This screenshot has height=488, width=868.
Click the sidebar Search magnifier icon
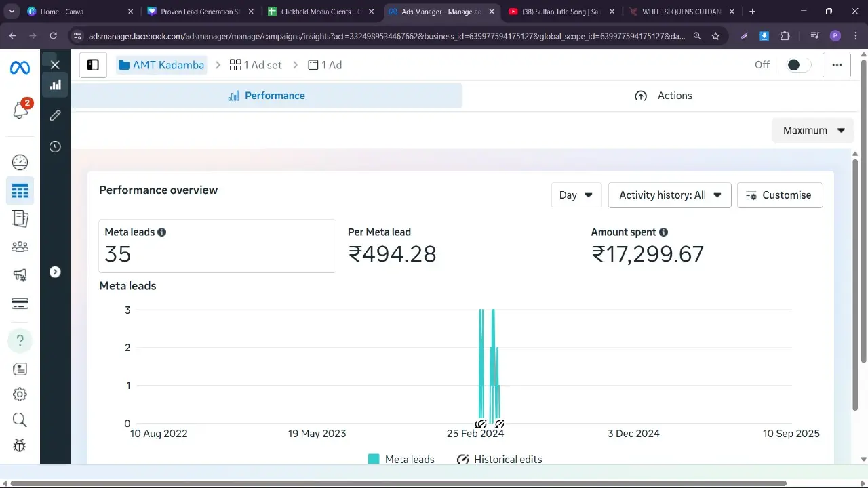pyautogui.click(x=20, y=420)
